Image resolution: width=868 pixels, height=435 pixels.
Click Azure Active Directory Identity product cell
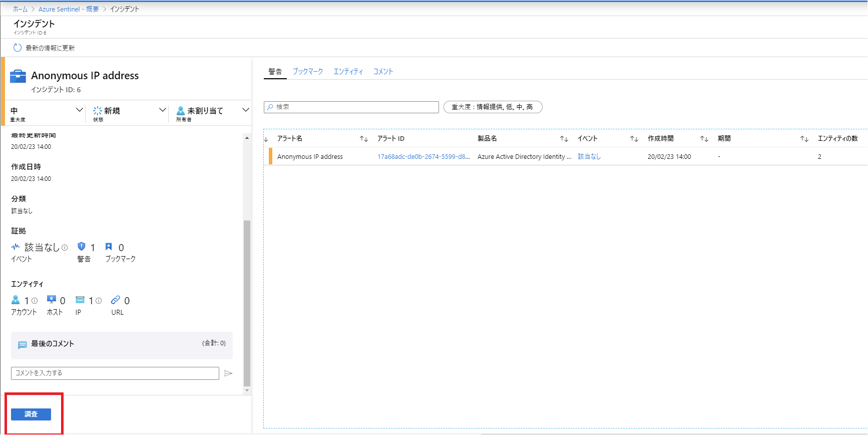[524, 157]
